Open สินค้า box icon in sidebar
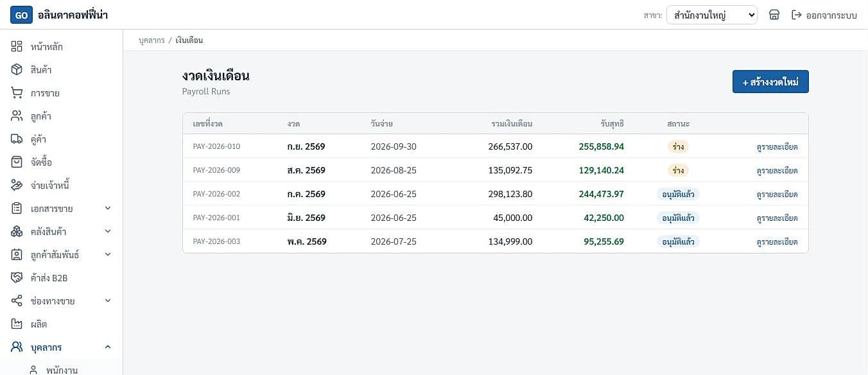Viewport: 868px width, 375px height. (17, 70)
